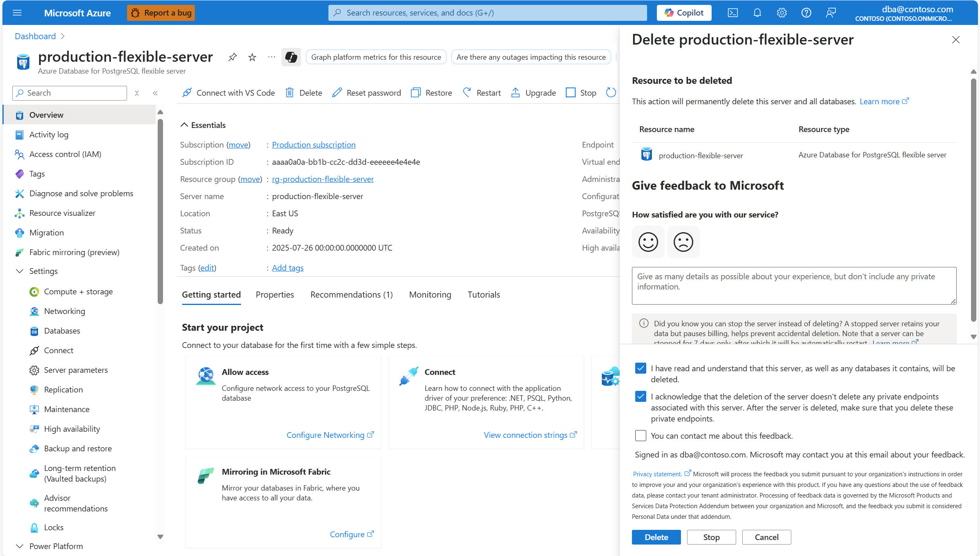Viewport: 980px width, 556px height.
Task: Select the dissatisfied frowning face
Action: pyautogui.click(x=683, y=242)
